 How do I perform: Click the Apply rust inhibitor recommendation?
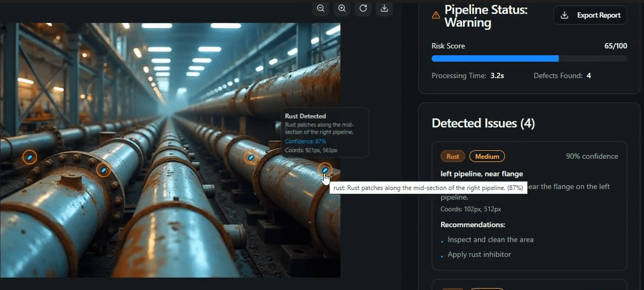click(x=479, y=255)
